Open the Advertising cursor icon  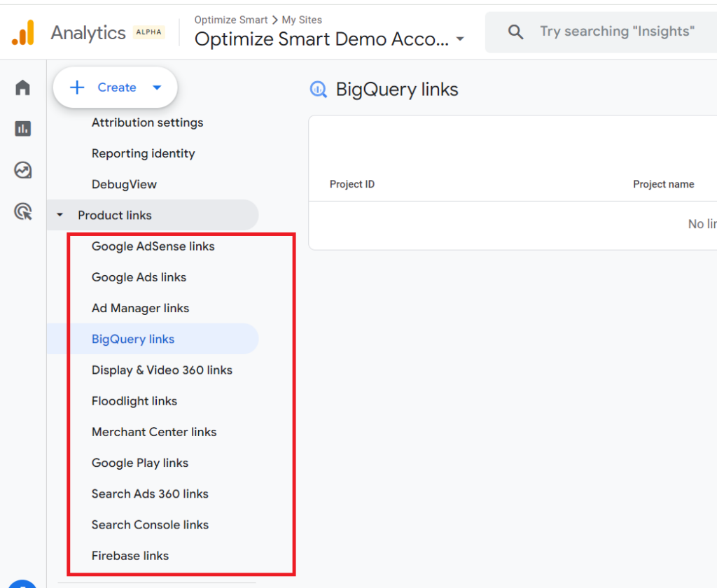coord(23,211)
